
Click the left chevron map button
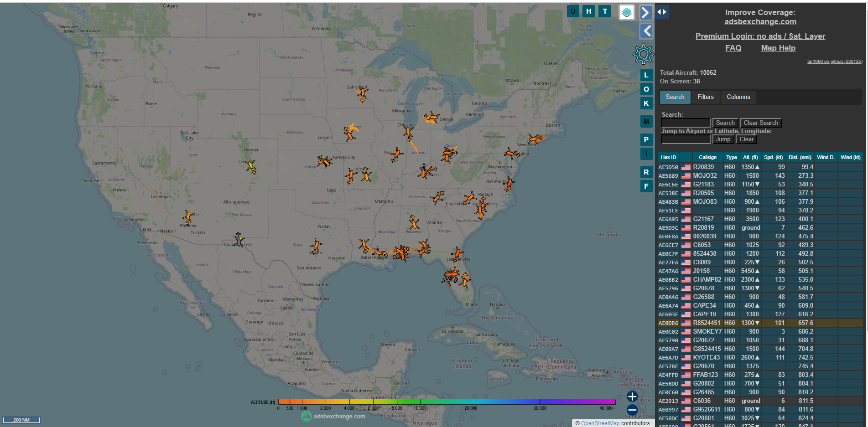tap(646, 31)
